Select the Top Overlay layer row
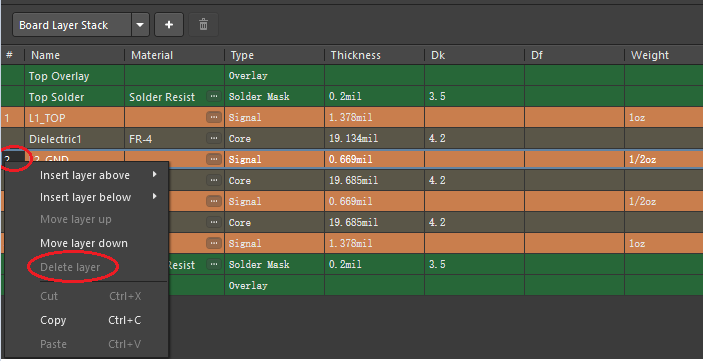This screenshot has height=361, width=703. pos(352,76)
